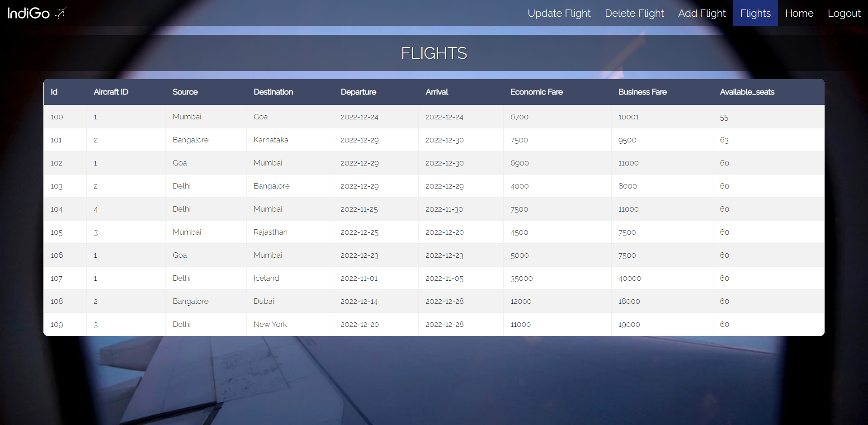Image resolution: width=868 pixels, height=425 pixels.
Task: Select the Flights tab in the navbar
Action: coord(755,13)
